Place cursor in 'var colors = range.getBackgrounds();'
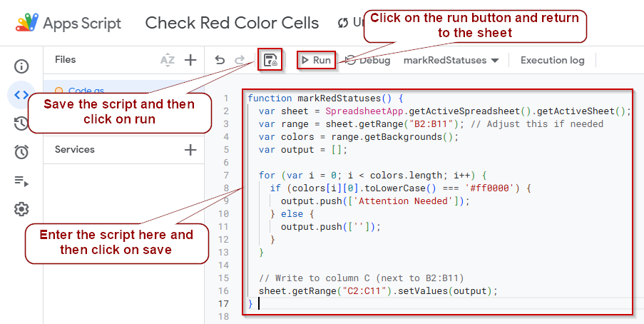The width and height of the screenshot is (644, 324). click(359, 137)
